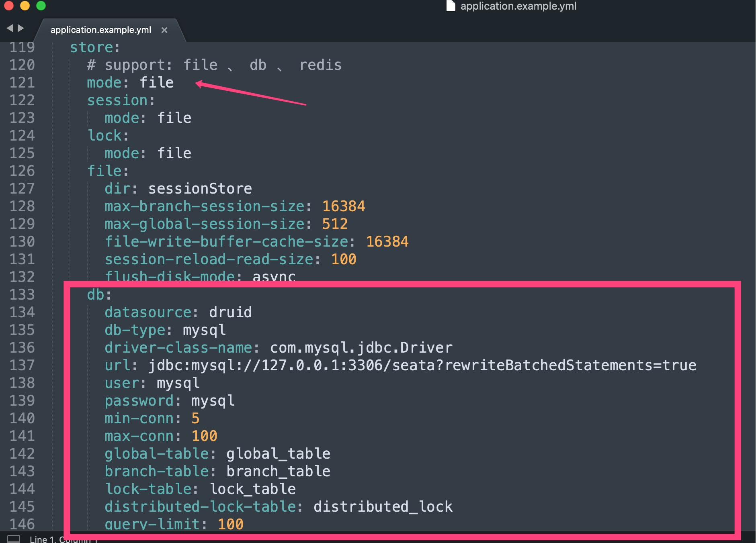
Task: Click the 'lock_table' value
Action: [252, 489]
